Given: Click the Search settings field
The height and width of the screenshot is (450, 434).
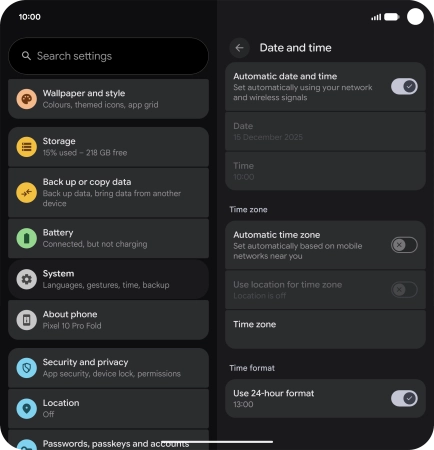Looking at the screenshot, I should tap(109, 56).
